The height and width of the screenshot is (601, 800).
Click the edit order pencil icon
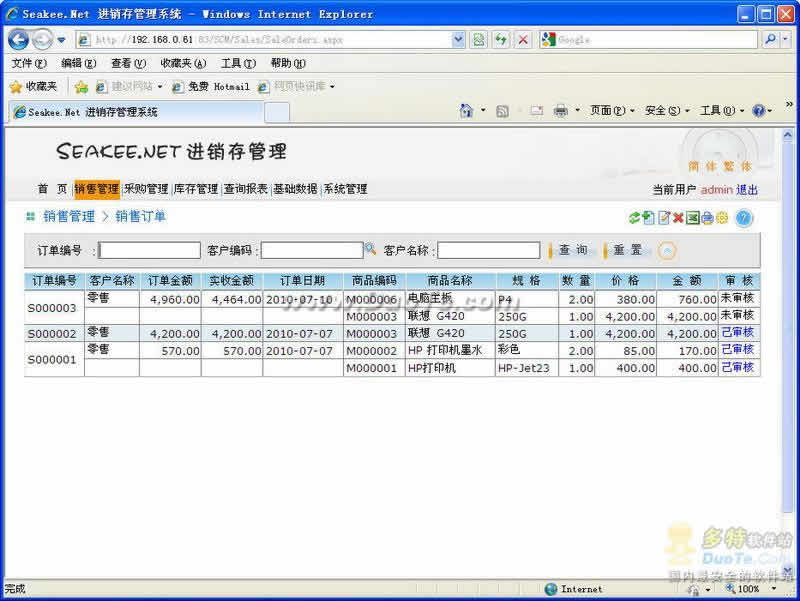pos(663,218)
